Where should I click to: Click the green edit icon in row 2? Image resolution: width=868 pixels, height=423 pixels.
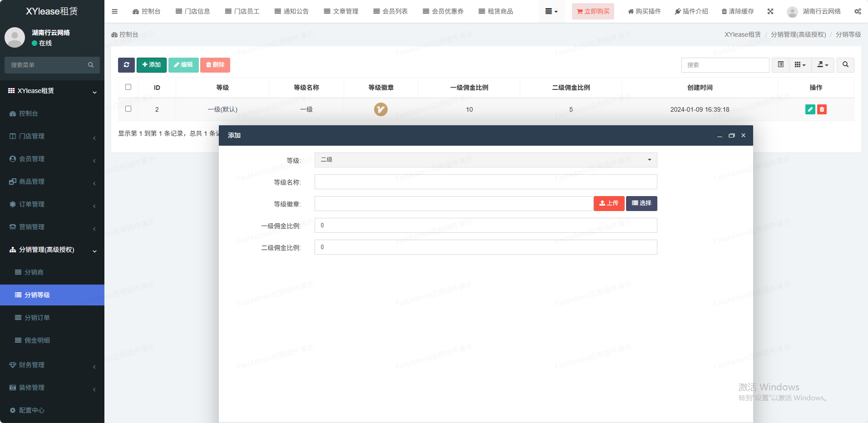click(x=810, y=109)
